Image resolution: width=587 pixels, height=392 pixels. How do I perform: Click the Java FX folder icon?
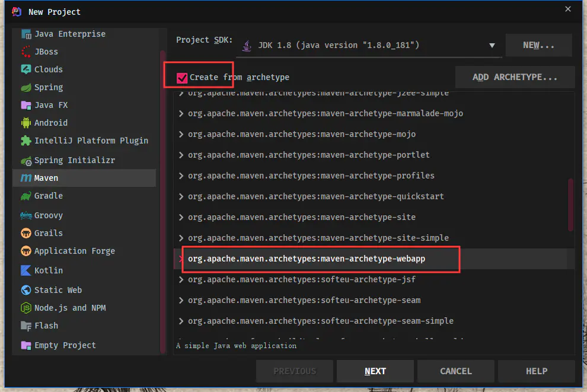click(x=26, y=105)
